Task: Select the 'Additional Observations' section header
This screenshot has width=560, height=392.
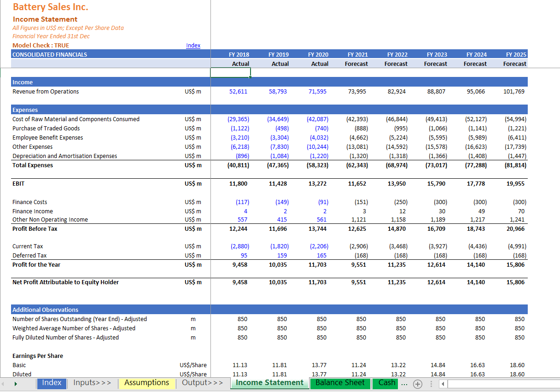Action: coord(45,310)
